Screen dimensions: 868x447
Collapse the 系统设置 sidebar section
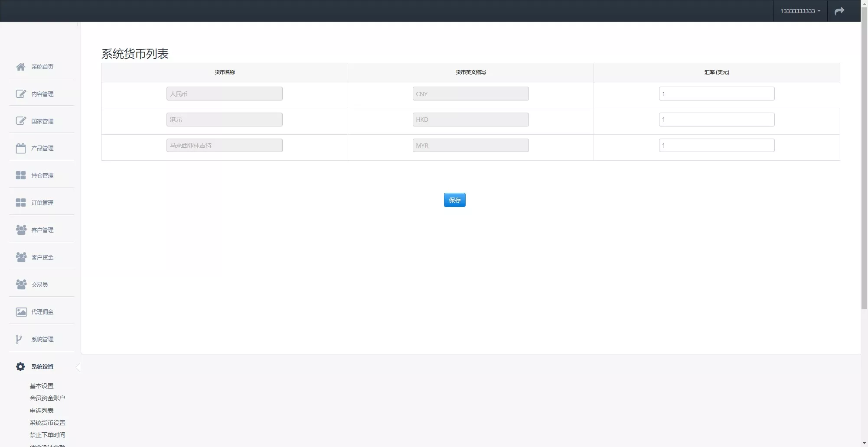tap(42, 366)
